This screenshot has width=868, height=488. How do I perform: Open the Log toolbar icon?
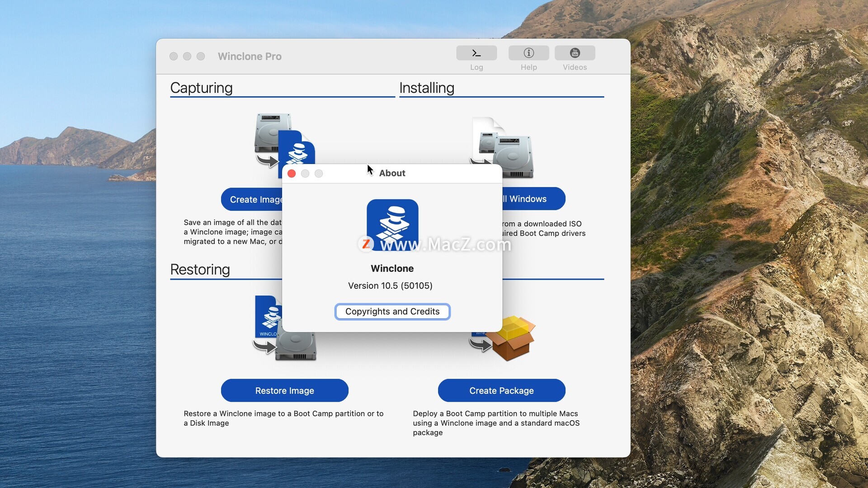[x=476, y=53]
